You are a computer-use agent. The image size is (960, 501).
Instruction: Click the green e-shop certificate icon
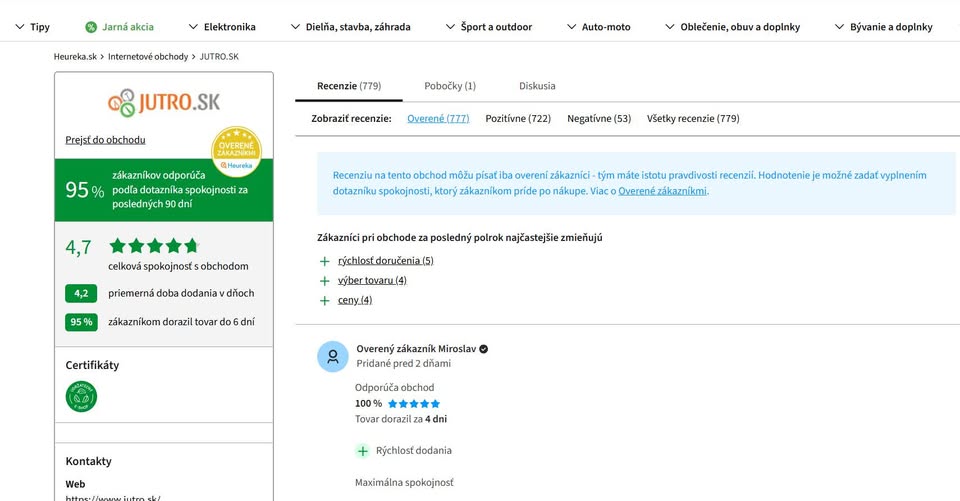pyautogui.click(x=81, y=396)
